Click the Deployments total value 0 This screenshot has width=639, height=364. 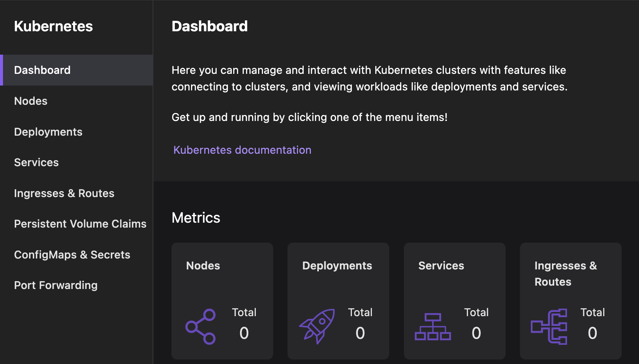(x=360, y=333)
